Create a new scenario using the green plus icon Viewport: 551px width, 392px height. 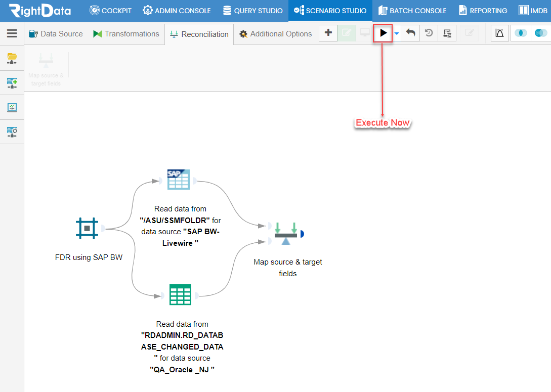point(11,82)
